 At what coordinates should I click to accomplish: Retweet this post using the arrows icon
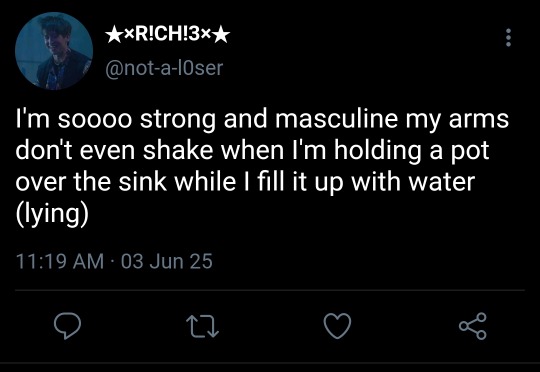pyautogui.click(x=202, y=327)
